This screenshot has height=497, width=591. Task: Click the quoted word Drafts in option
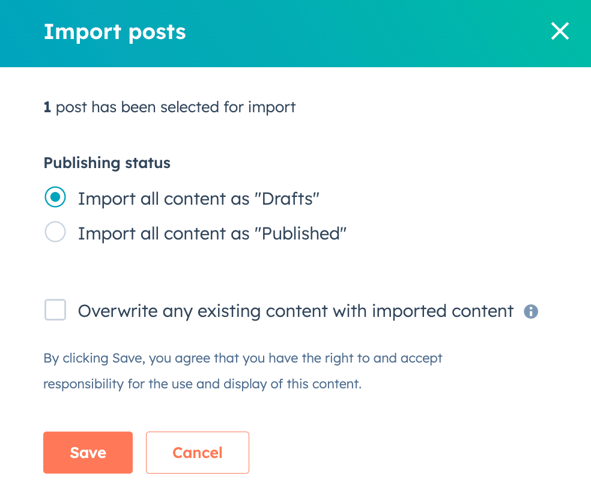287,199
